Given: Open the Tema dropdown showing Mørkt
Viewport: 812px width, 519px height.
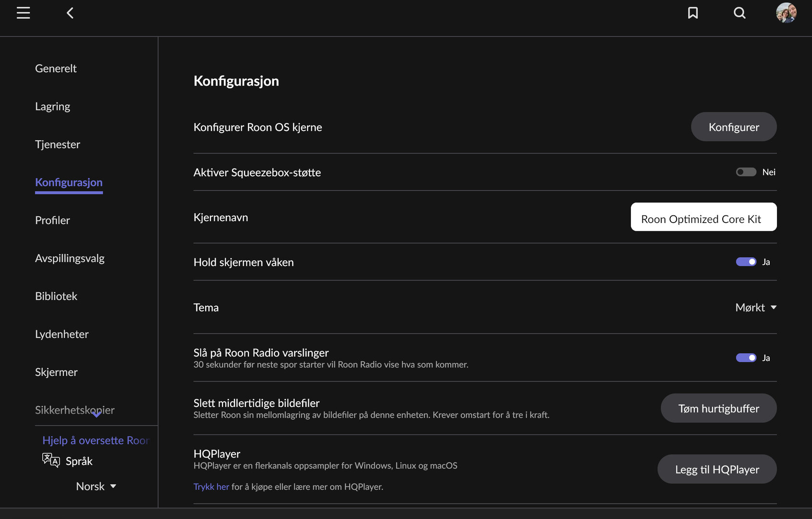Looking at the screenshot, I should (x=755, y=308).
